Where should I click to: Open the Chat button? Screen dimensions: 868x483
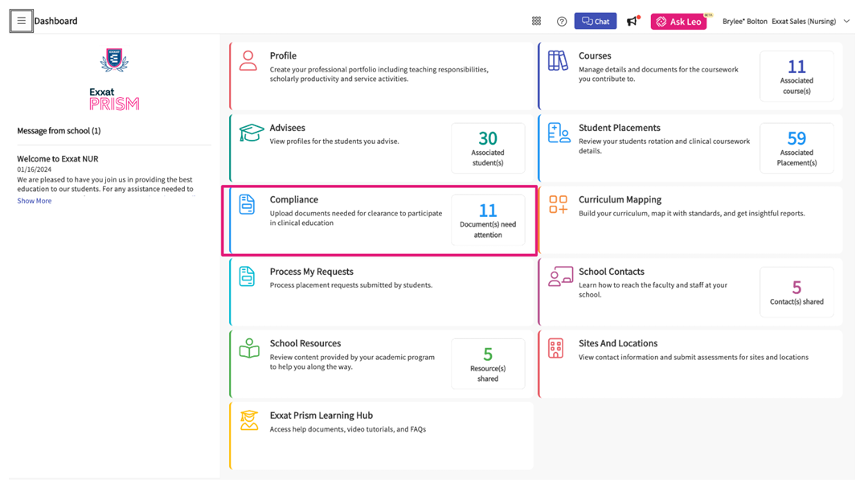[596, 21]
